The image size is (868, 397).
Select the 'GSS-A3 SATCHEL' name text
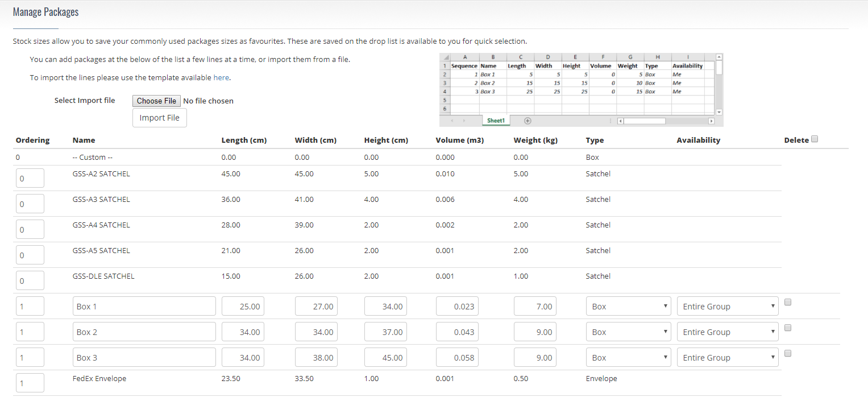101,199
